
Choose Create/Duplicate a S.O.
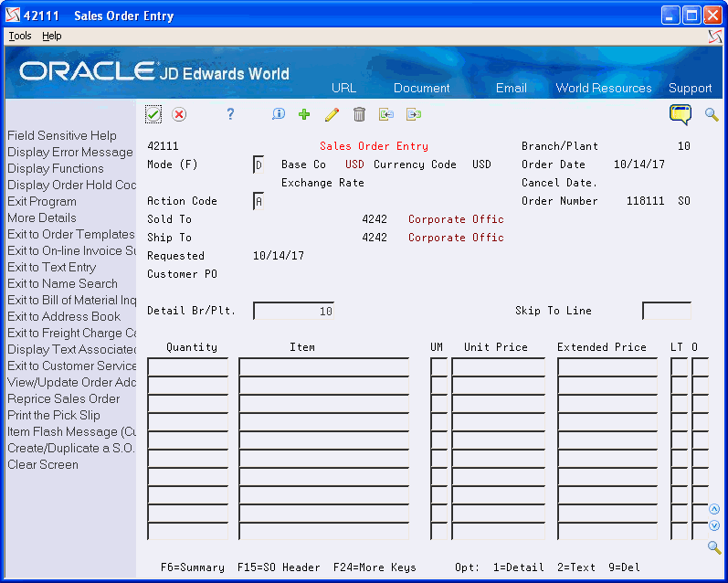(x=71, y=449)
